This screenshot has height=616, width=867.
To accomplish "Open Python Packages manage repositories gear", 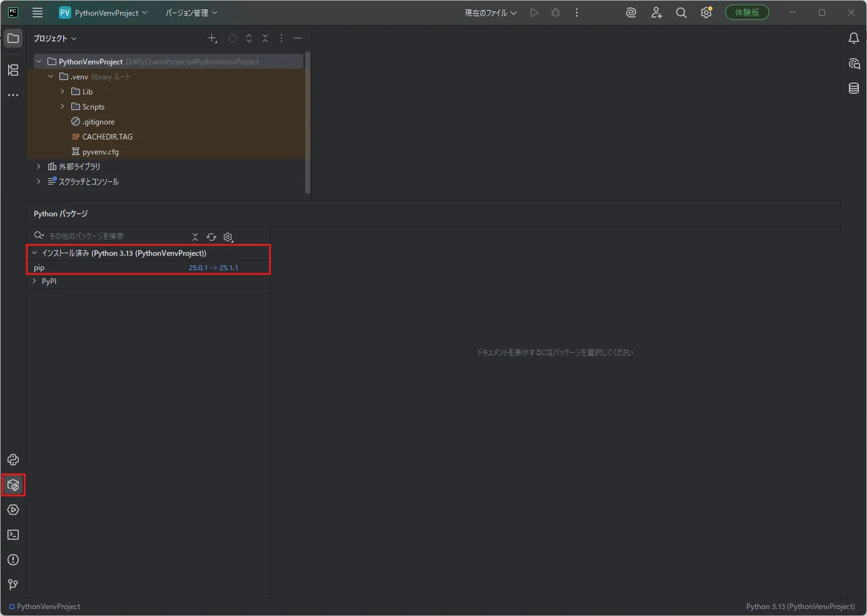I will pos(228,237).
